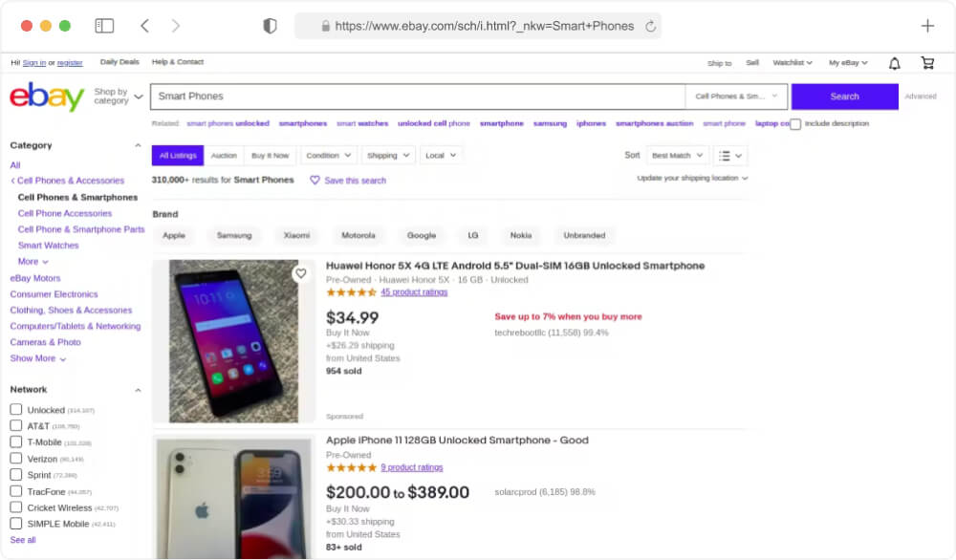This screenshot has width=956, height=560.
Task: Click the heart next to Save this search
Action: point(315,180)
